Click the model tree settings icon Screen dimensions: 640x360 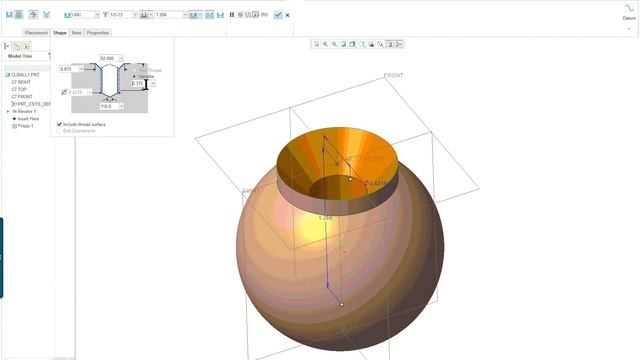[26, 46]
